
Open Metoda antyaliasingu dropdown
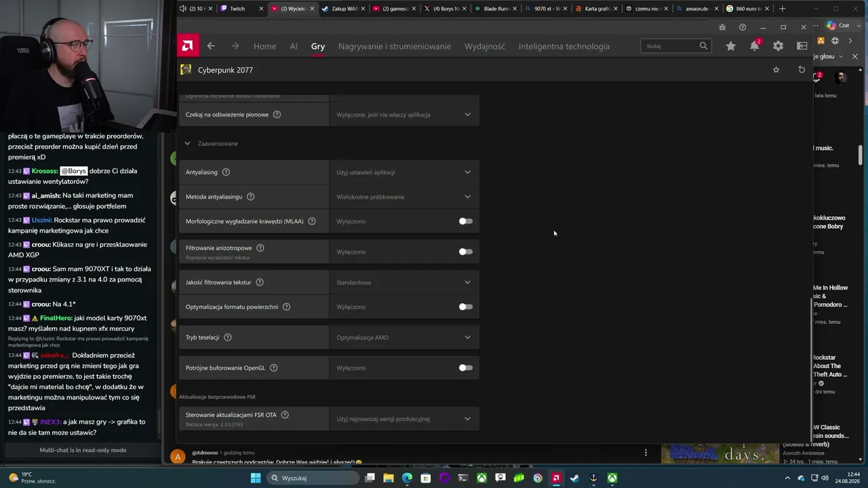tap(404, 197)
